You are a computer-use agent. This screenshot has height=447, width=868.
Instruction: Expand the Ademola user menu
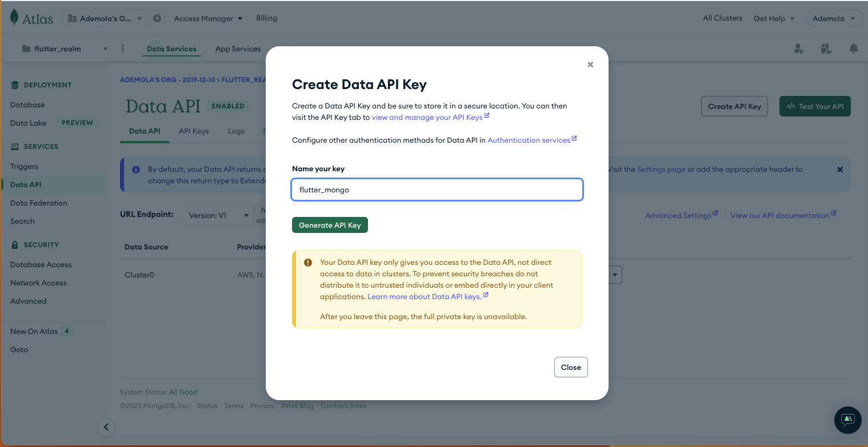click(x=834, y=18)
